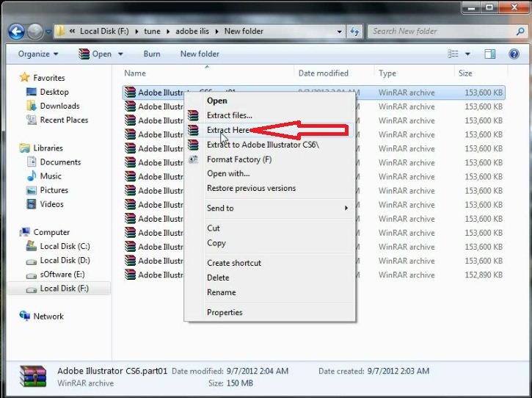This screenshot has width=532, height=398.
Task: Click Format Factory icon in context menu
Action: click(193, 159)
